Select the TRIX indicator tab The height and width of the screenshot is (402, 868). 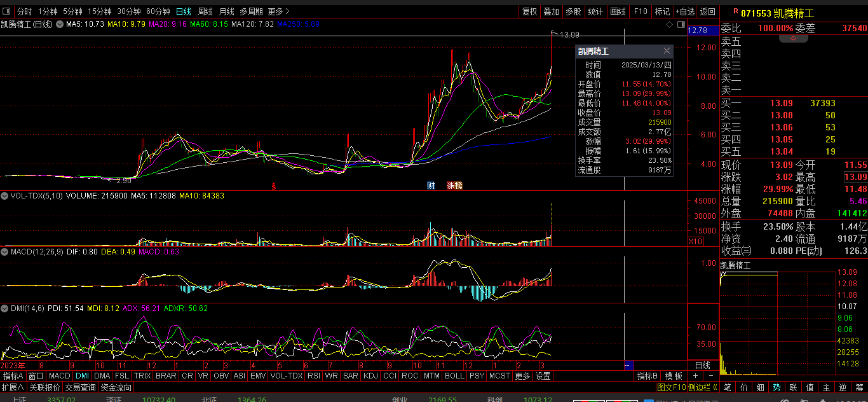(x=142, y=376)
